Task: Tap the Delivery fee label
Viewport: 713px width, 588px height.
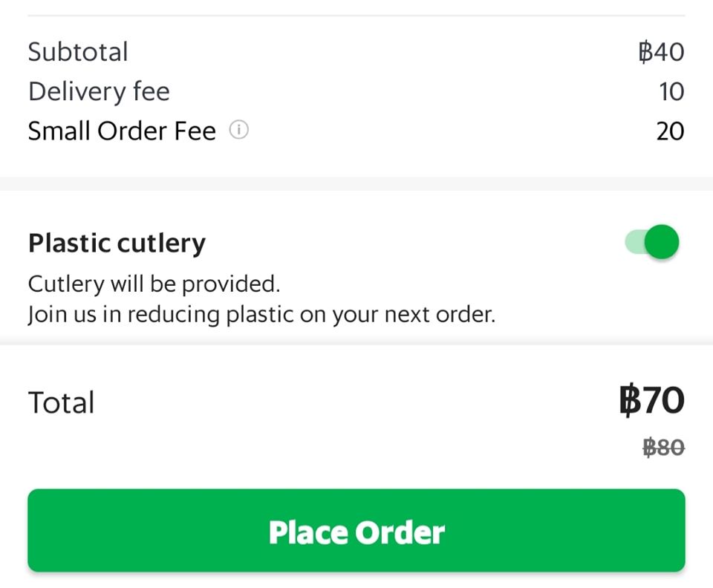Action: pyautogui.click(x=99, y=92)
